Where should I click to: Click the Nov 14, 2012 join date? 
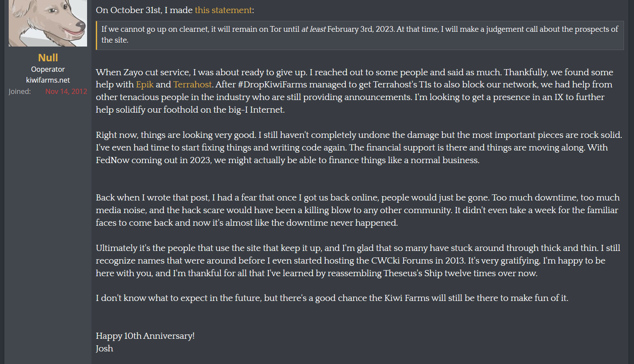coord(66,91)
